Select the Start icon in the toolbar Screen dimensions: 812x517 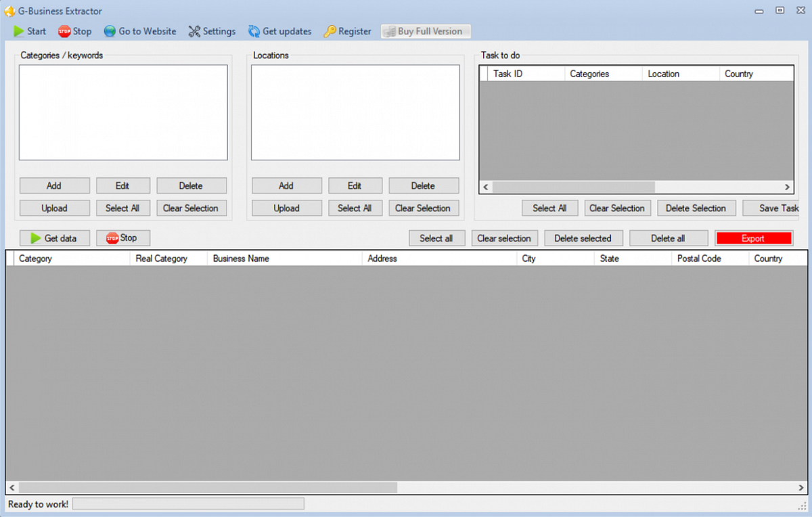[20, 31]
